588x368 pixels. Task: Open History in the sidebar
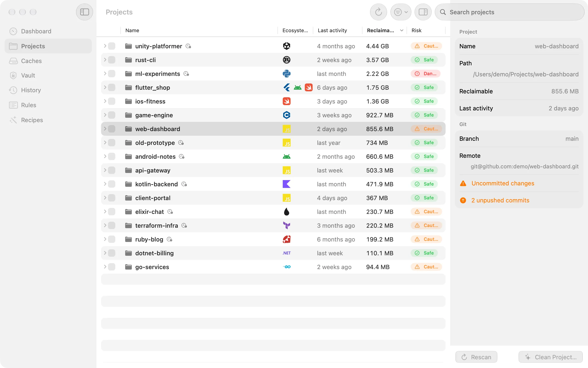tap(48, 90)
